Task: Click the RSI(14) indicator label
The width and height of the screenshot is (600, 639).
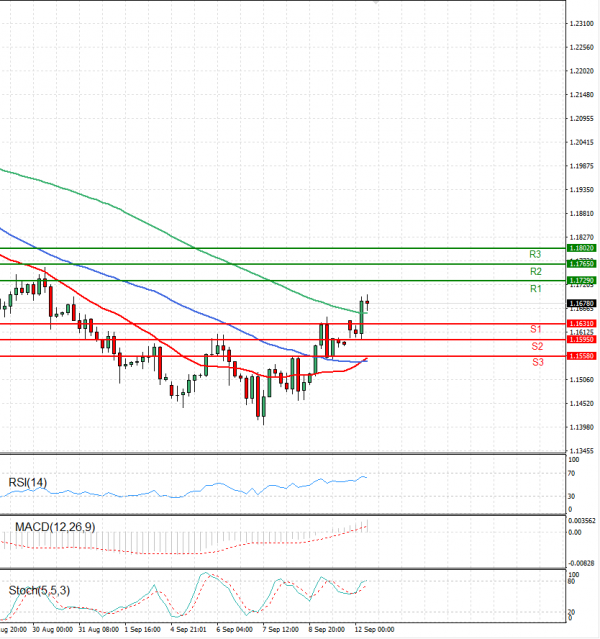Action: pos(28,483)
